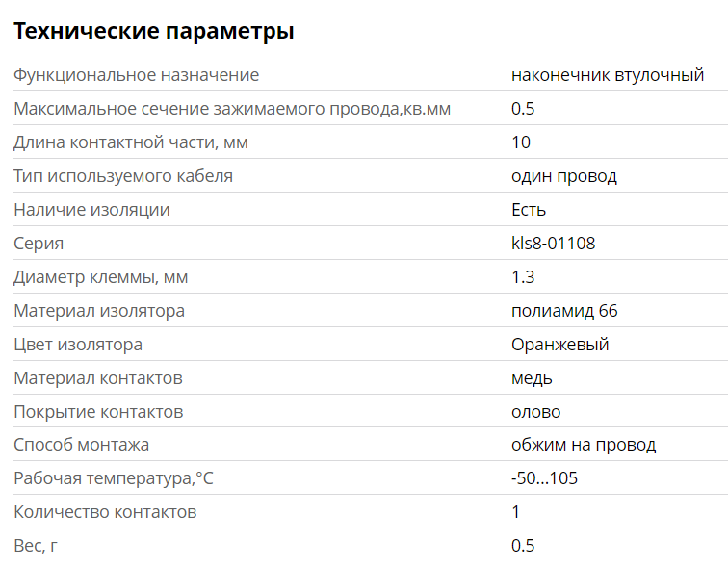
Task: Select the value Есть
Action: [529, 210]
